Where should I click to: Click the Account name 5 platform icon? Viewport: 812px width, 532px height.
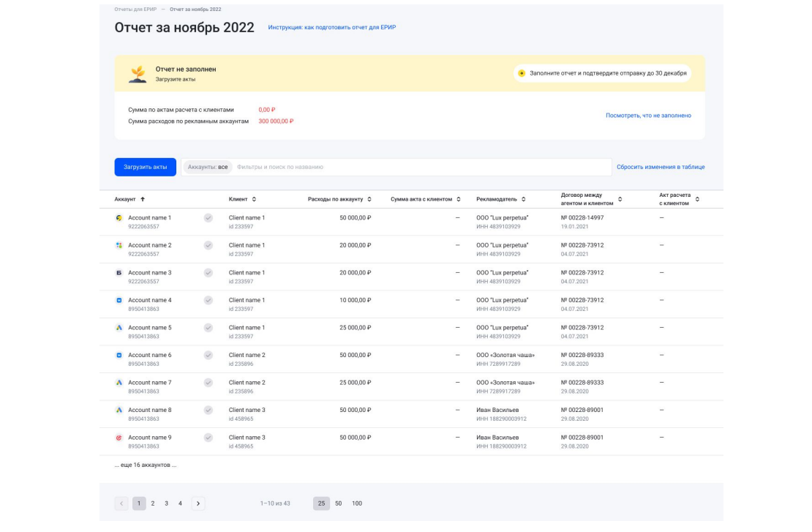coord(119,328)
